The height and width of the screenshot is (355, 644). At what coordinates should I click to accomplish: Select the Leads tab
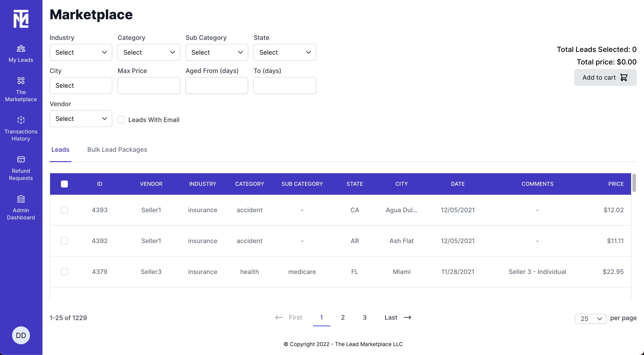point(60,150)
